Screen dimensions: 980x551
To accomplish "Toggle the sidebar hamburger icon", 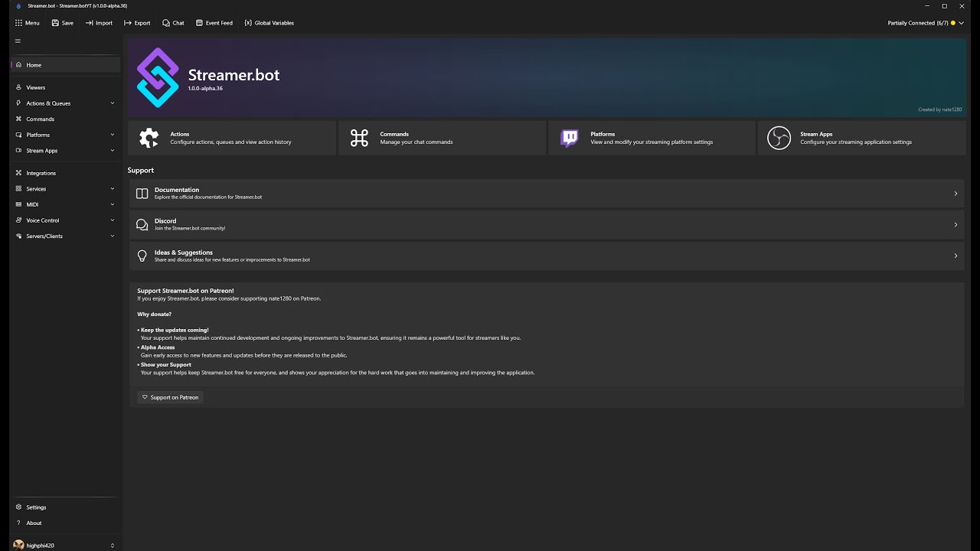I will pyautogui.click(x=18, y=41).
